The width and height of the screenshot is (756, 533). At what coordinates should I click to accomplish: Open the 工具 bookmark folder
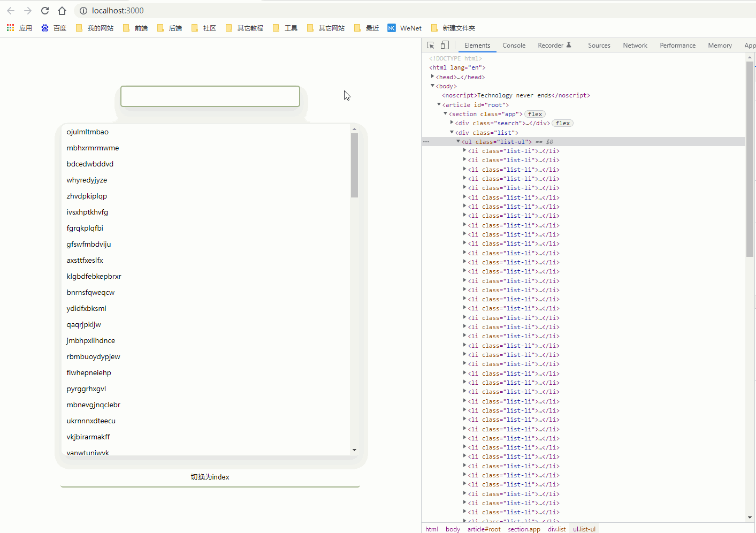pos(285,28)
